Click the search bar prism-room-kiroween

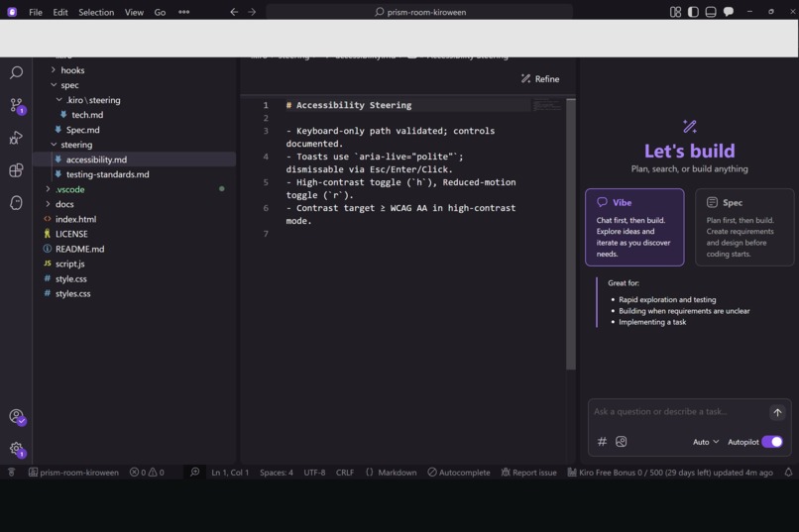pyautogui.click(x=419, y=12)
